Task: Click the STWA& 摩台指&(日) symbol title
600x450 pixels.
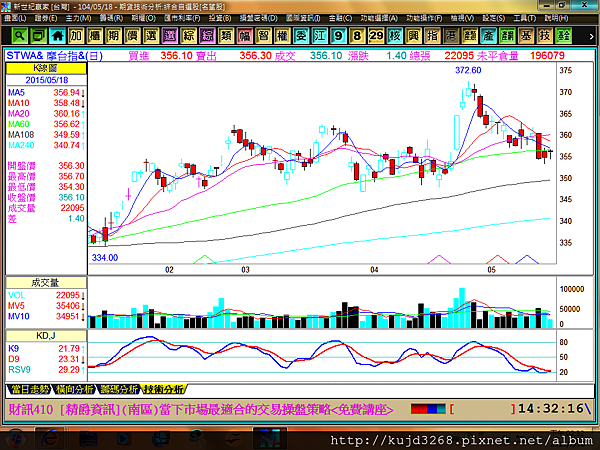Action: [x=54, y=56]
